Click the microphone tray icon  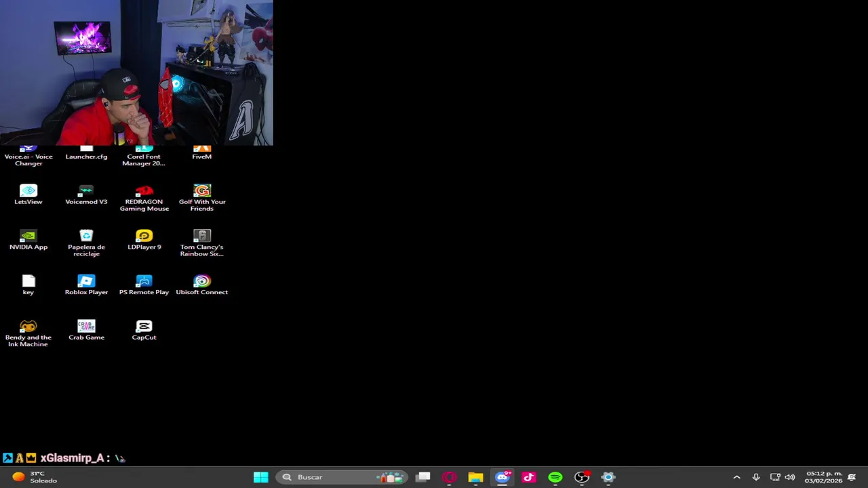(756, 477)
